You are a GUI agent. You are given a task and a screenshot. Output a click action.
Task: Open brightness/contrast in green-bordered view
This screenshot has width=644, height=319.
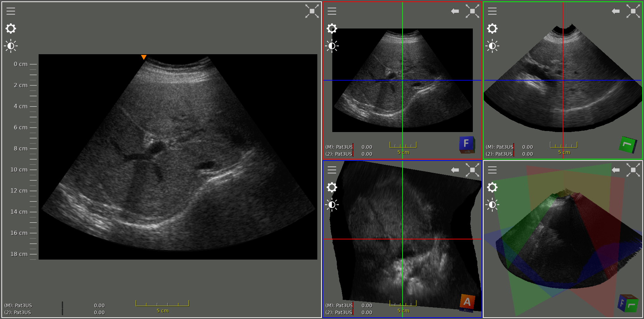coord(492,46)
